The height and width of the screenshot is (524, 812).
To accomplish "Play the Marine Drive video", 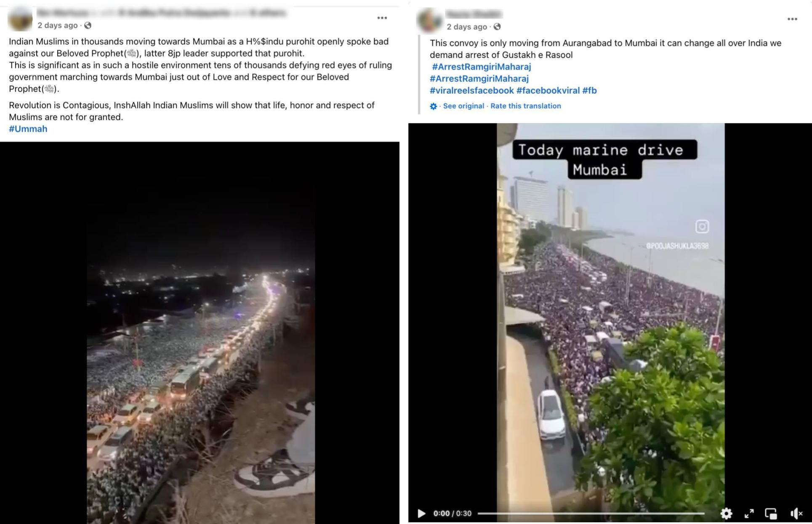I will coord(421,513).
